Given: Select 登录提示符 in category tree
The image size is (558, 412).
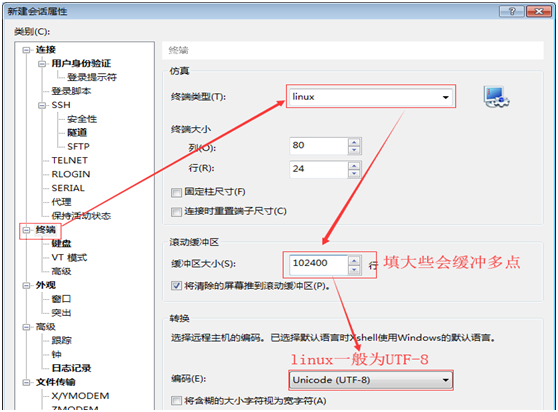Looking at the screenshot, I should click(x=92, y=77).
